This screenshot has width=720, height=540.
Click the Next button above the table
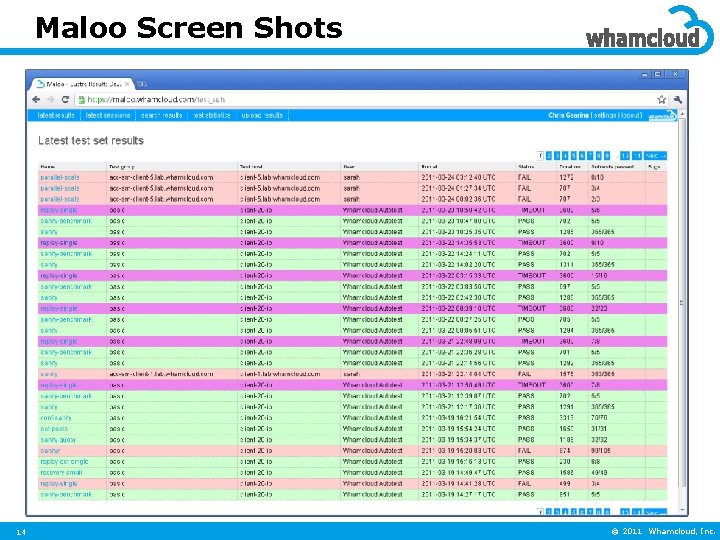point(655,156)
